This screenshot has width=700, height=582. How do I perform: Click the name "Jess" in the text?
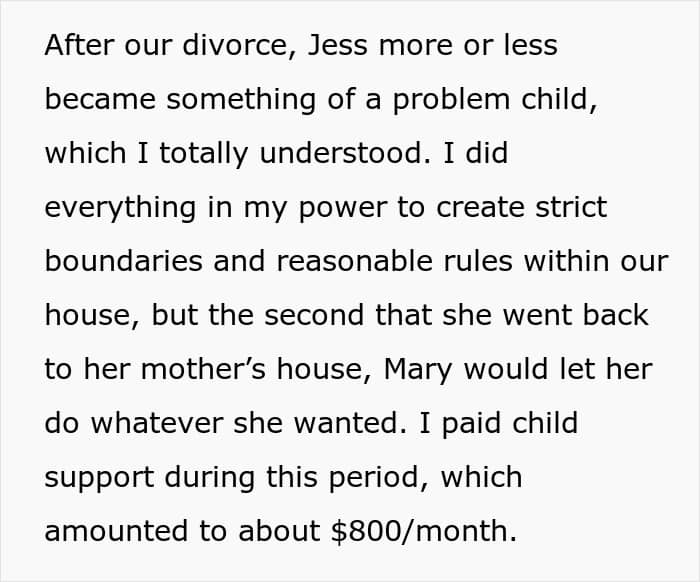338,45
